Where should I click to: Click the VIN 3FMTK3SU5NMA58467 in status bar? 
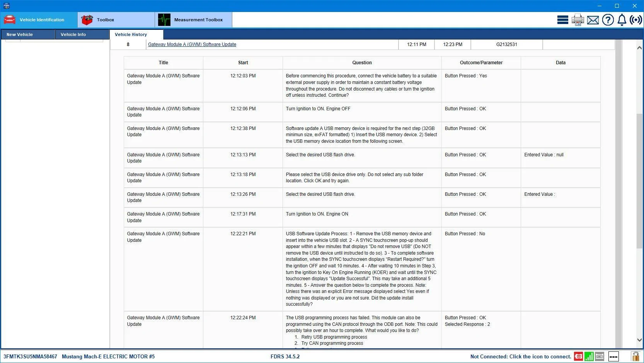click(x=30, y=356)
